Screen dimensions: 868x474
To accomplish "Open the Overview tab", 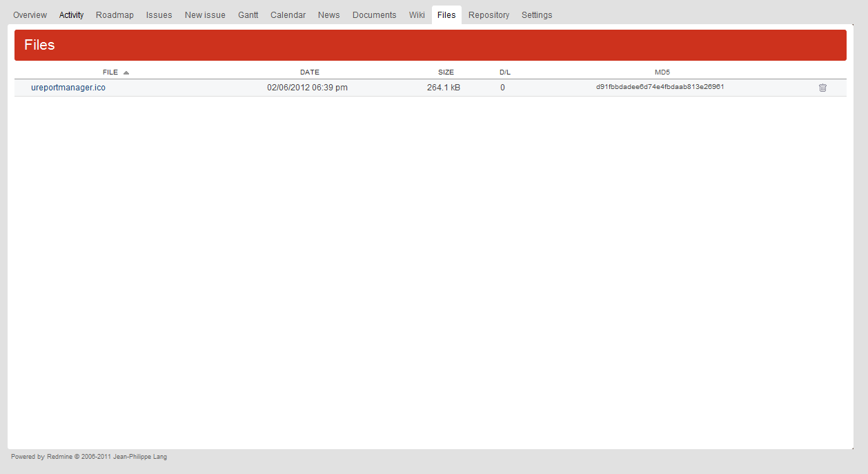I will click(x=30, y=15).
